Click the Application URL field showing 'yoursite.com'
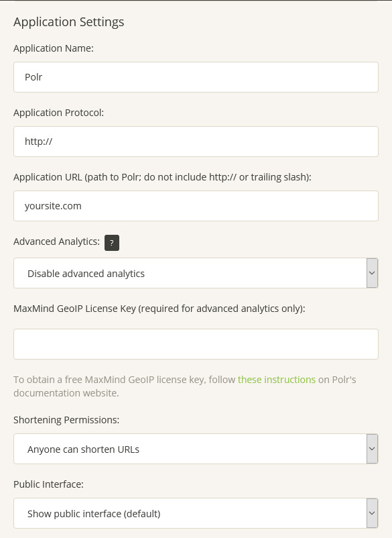The height and width of the screenshot is (538, 392). coord(196,206)
